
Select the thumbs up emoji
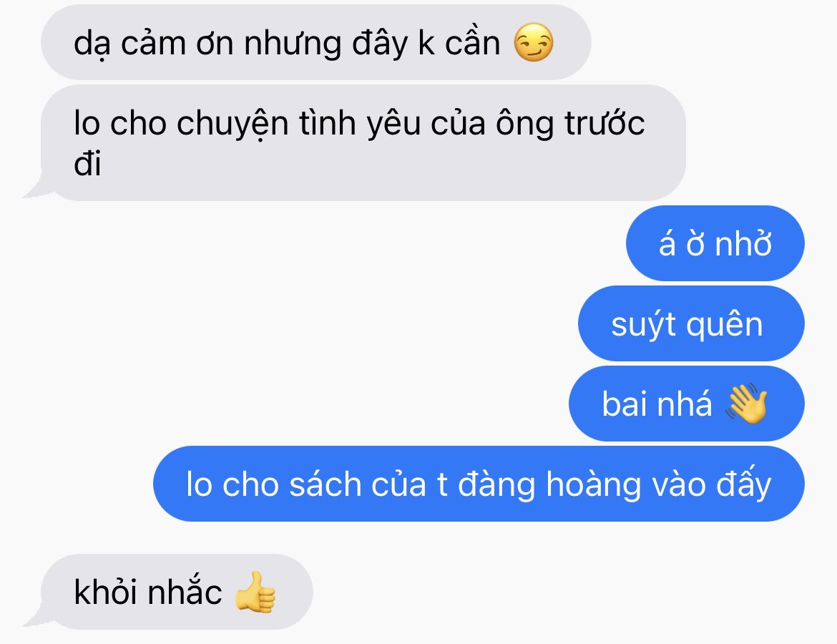tap(255, 592)
